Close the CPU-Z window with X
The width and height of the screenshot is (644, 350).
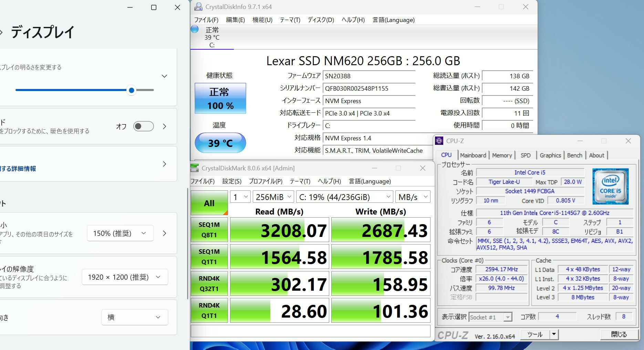point(628,141)
